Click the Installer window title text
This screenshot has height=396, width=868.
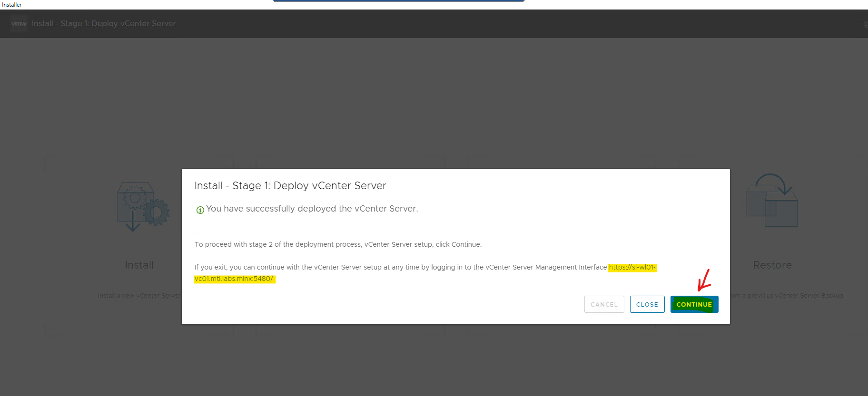point(12,5)
